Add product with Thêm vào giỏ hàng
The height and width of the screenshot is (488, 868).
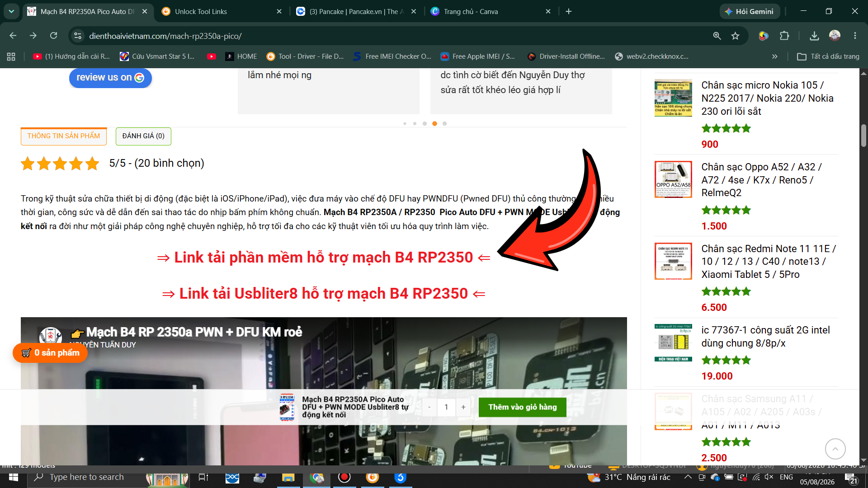pos(523,407)
